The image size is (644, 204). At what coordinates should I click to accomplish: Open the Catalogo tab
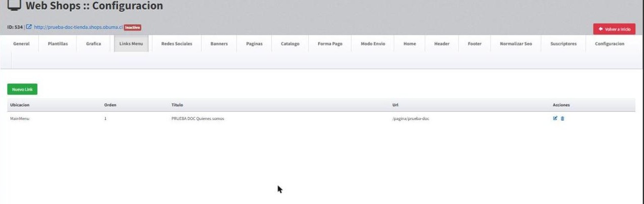(x=290, y=44)
